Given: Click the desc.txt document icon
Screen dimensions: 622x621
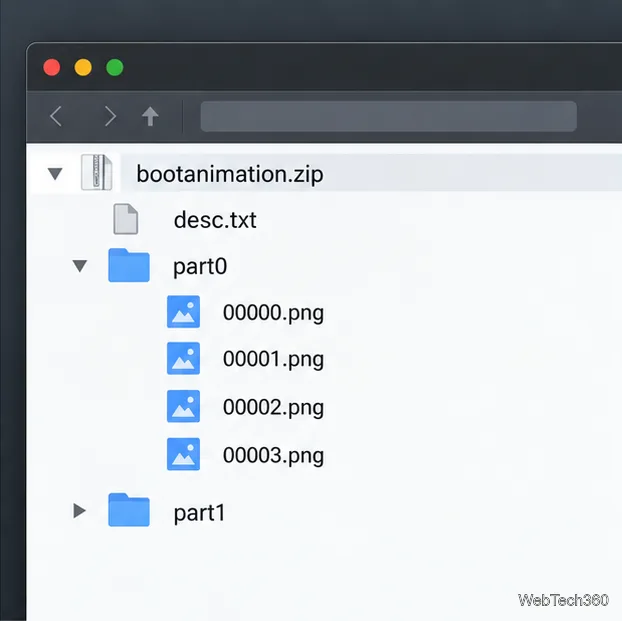Looking at the screenshot, I should point(126,219).
